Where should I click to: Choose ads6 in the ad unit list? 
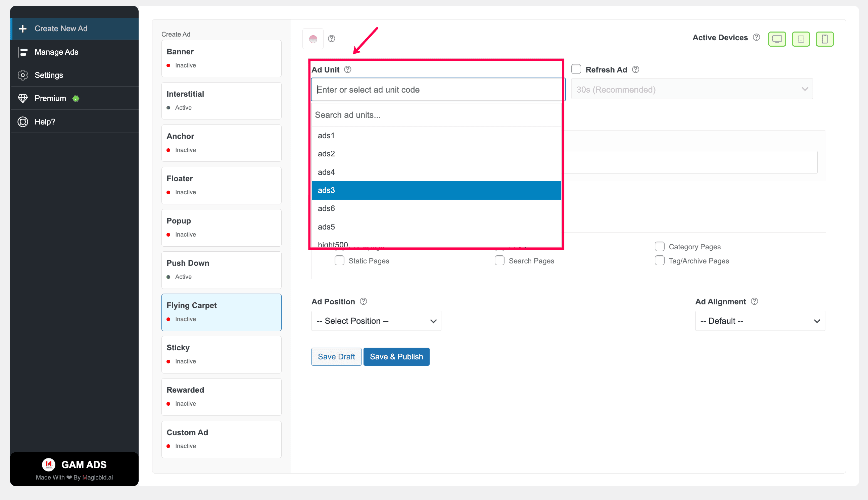(436, 208)
